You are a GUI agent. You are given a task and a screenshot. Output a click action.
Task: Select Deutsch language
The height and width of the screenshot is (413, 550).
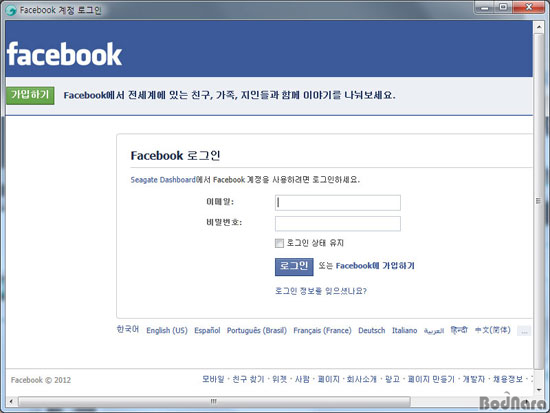click(371, 331)
